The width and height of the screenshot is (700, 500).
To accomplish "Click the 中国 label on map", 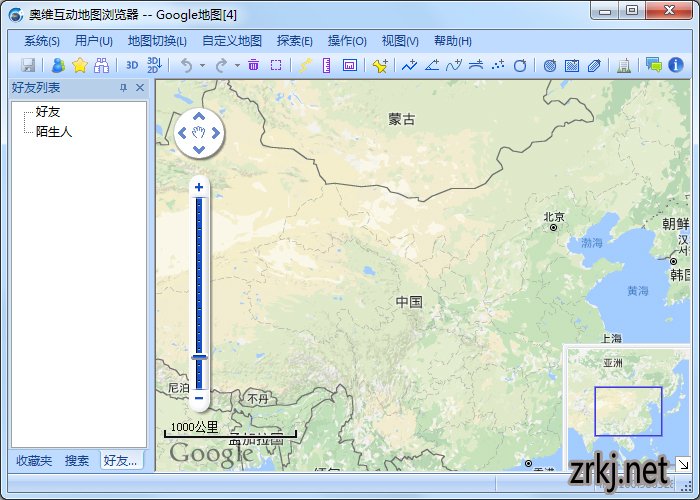I will [x=409, y=302].
